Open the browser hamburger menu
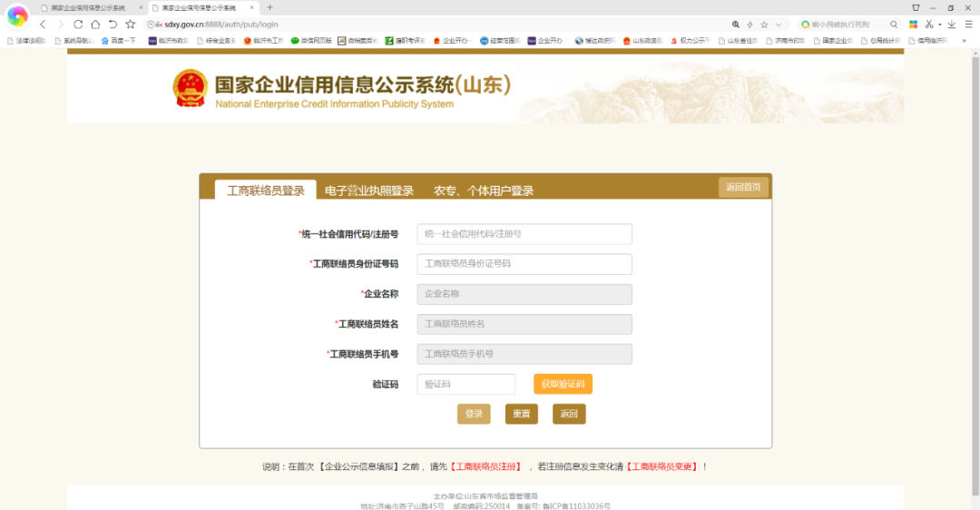Screen dimensions: 980x510 pos(969,25)
